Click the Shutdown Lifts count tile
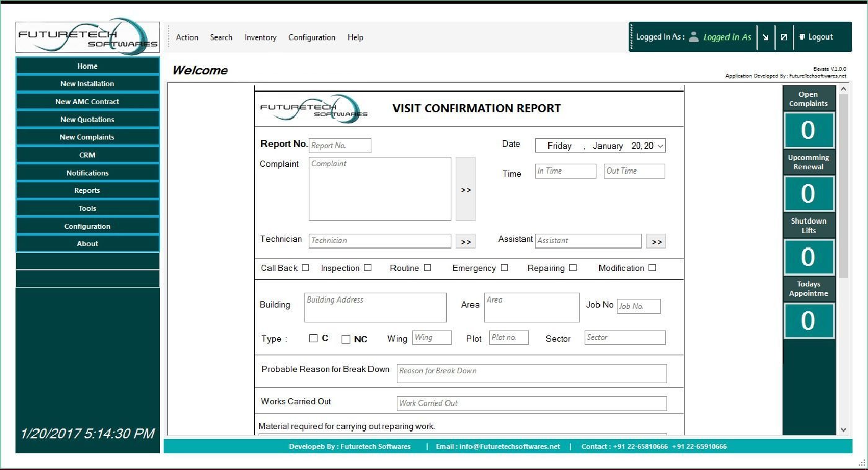 pos(808,257)
